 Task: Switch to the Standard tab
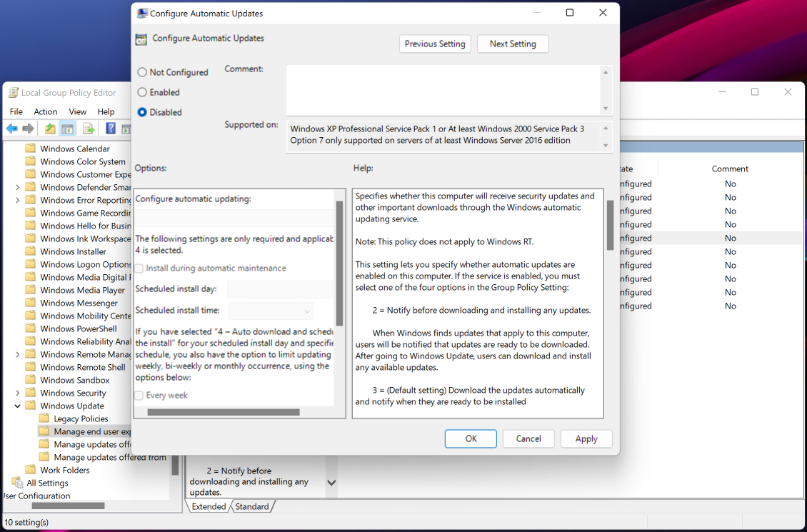[x=252, y=506]
